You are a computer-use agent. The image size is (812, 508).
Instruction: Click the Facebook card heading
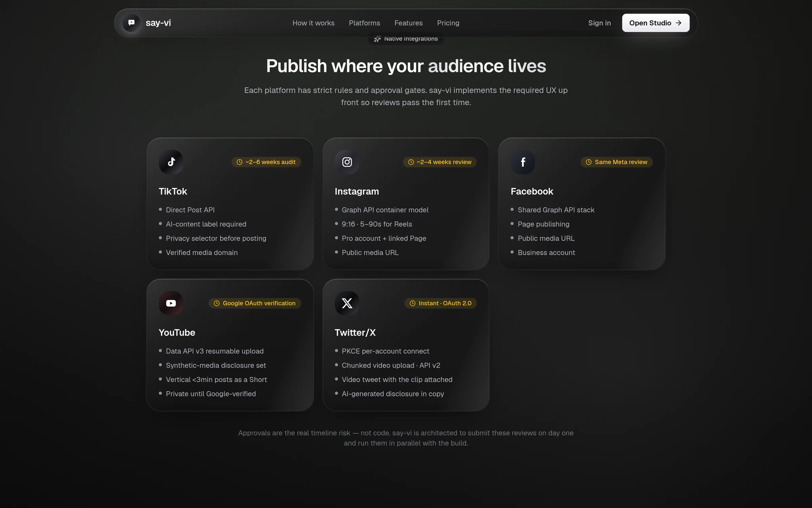(x=532, y=191)
